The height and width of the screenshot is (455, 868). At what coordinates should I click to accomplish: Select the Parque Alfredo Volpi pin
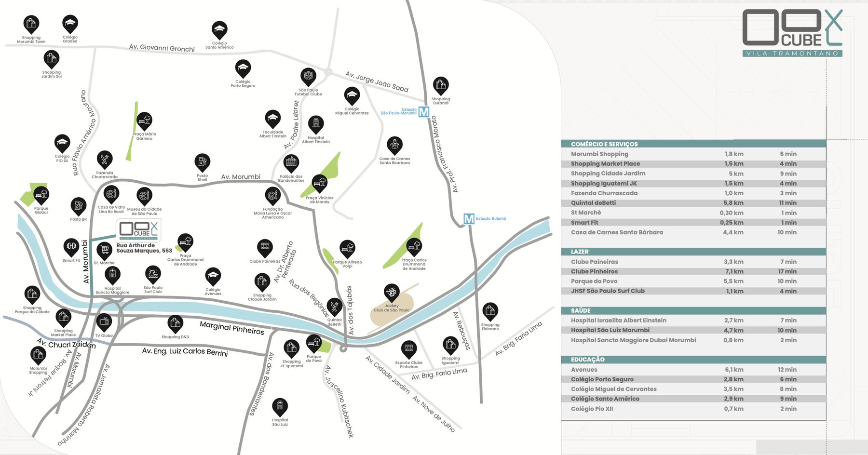pyautogui.click(x=348, y=250)
